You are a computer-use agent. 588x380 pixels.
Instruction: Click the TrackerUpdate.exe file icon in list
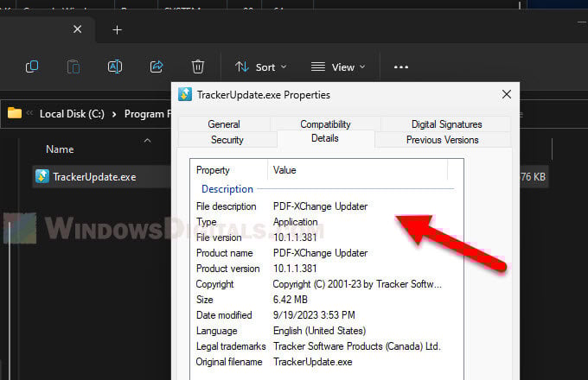pyautogui.click(x=42, y=176)
